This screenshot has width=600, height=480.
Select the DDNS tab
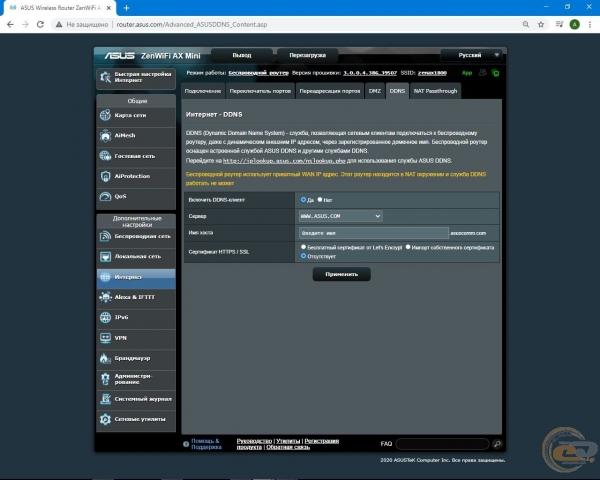pos(397,91)
